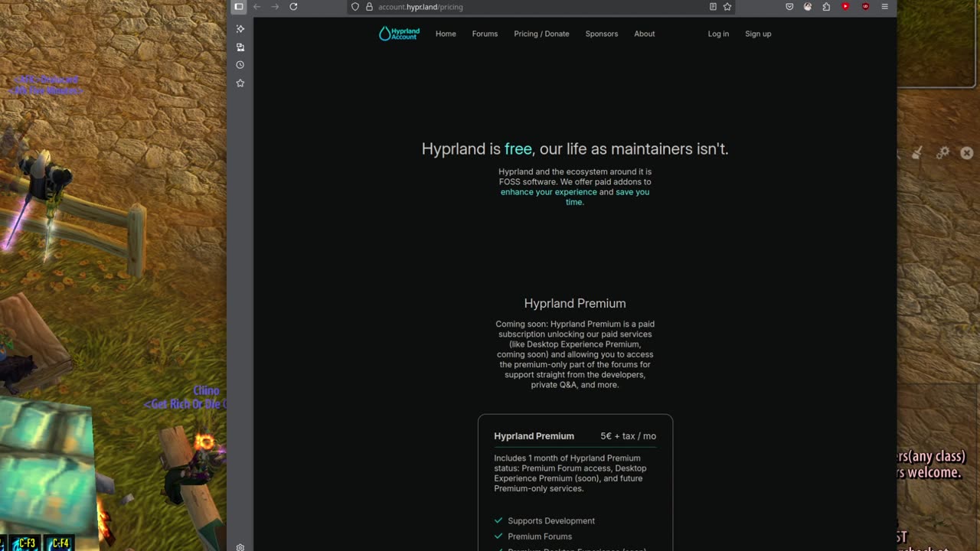Click the 'Premium Forums' feature row
The width and height of the screenshot is (980, 551).
[x=533, y=536]
